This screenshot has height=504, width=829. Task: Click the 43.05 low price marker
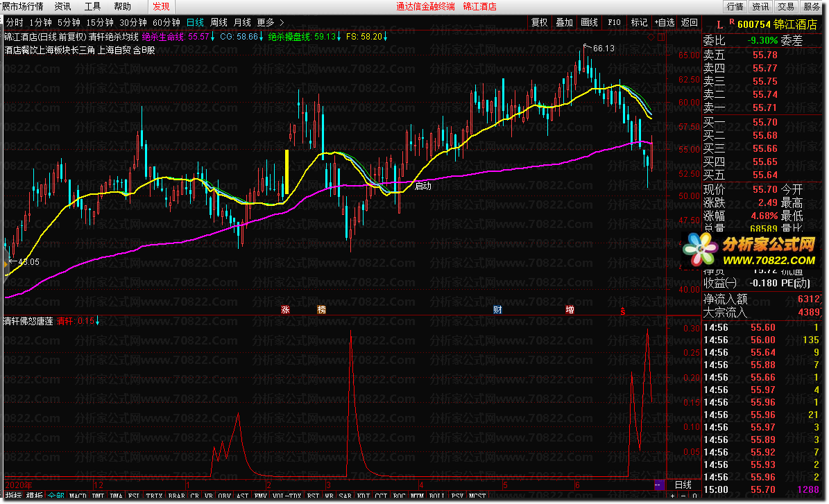(24, 261)
